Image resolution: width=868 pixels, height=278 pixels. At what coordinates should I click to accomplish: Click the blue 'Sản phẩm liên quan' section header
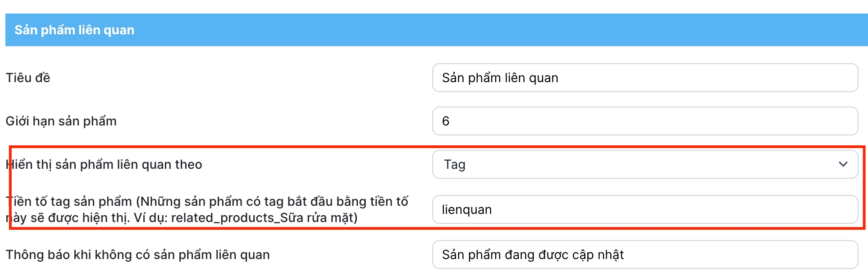click(74, 30)
